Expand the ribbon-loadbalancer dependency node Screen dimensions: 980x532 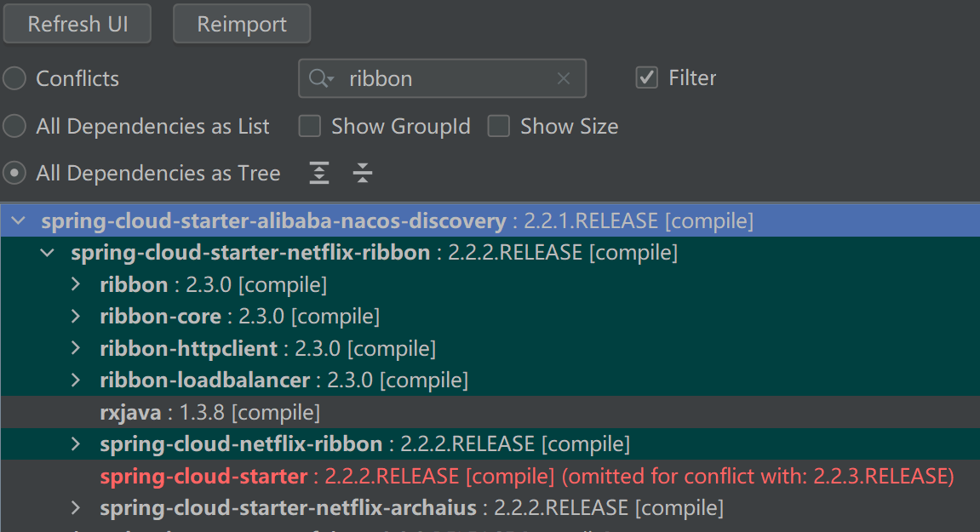(76, 380)
